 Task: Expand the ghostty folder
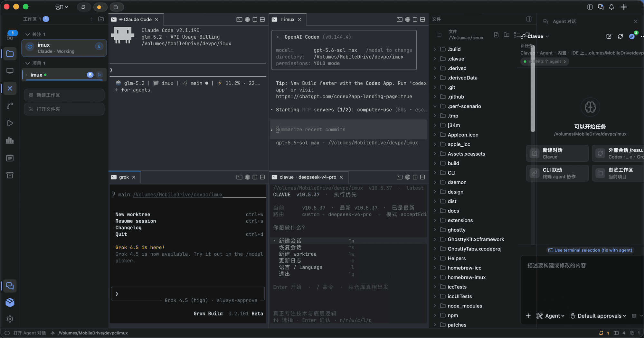[x=435, y=230]
